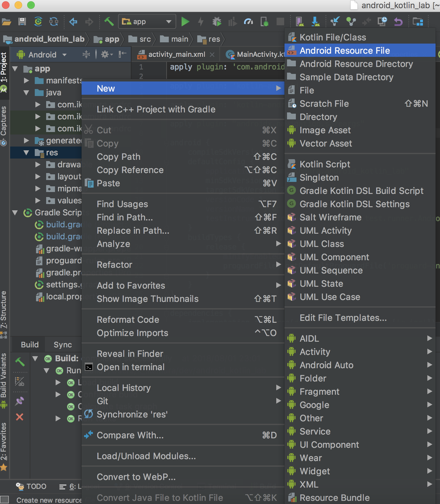Open the TODO tool window button

[31, 486]
